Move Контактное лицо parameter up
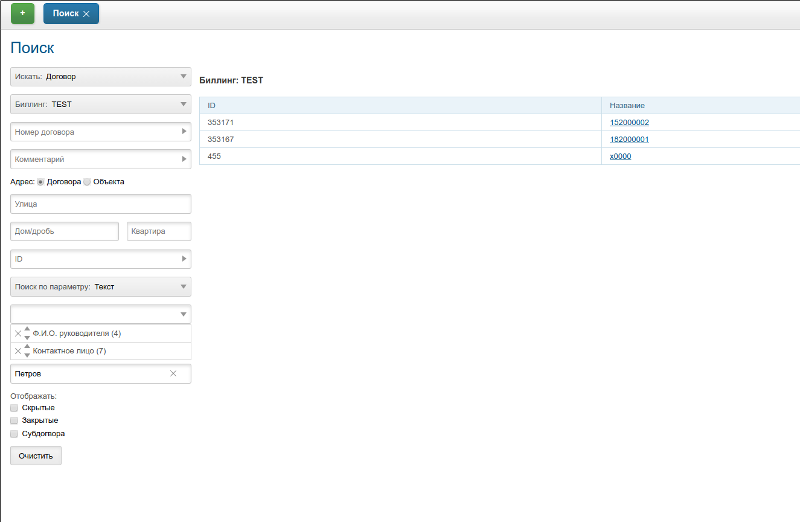This screenshot has width=800, height=522. [x=27, y=347]
